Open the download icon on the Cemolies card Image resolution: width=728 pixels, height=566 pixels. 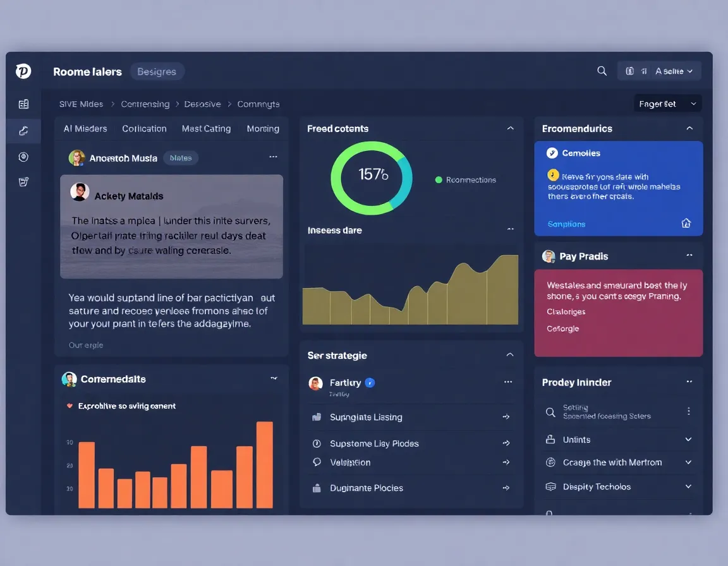(686, 223)
